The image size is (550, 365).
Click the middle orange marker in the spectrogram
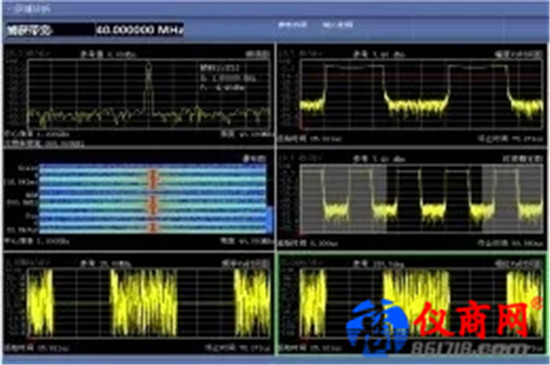tap(153, 205)
